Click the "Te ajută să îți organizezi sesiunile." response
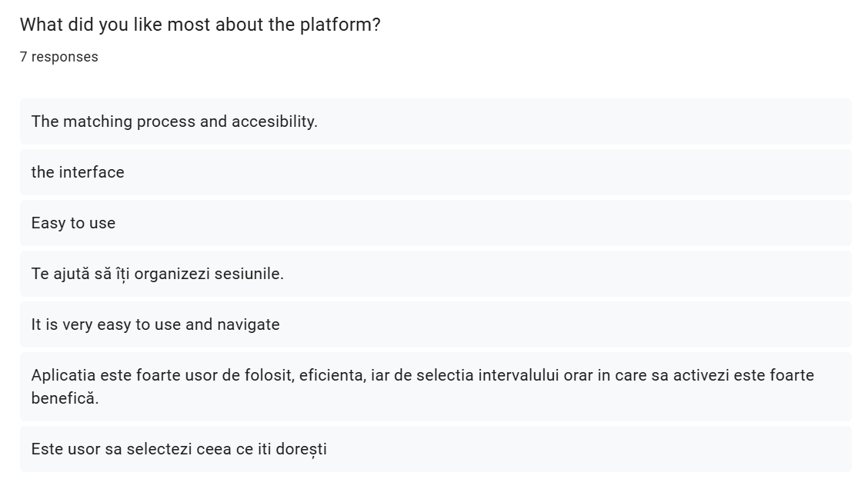This screenshot has height=499, width=868. pos(157,274)
